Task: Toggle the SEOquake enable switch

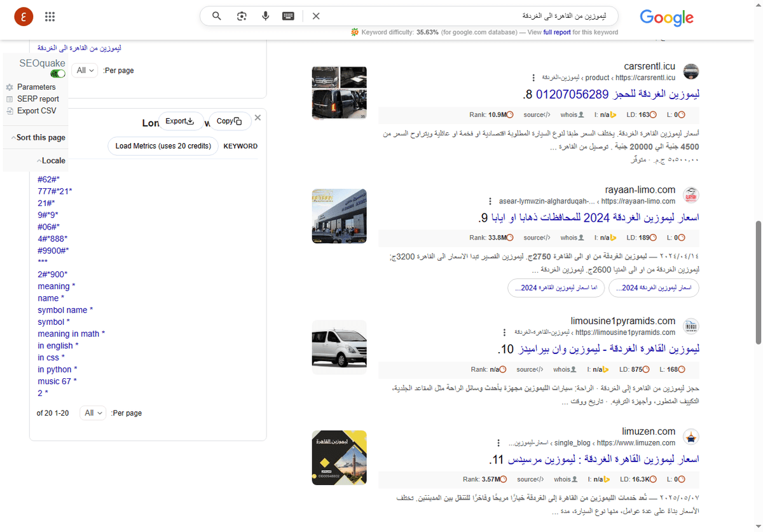Action: [57, 73]
